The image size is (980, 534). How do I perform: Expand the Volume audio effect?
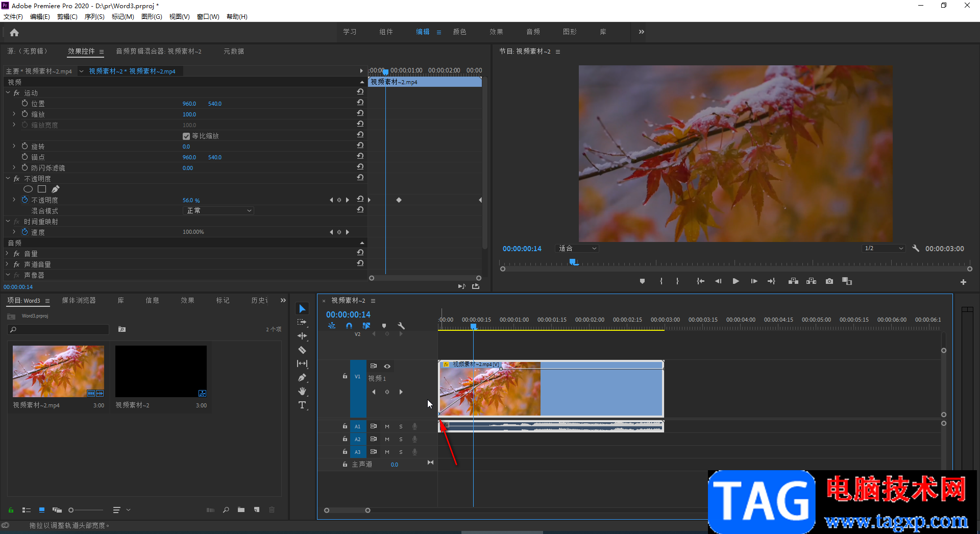(8, 254)
